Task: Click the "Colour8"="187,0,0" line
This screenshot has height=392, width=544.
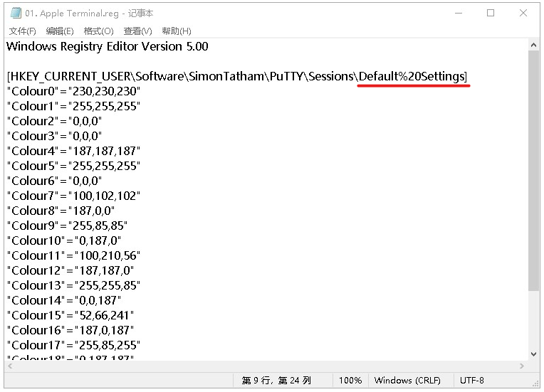Action: pyautogui.click(x=61, y=211)
